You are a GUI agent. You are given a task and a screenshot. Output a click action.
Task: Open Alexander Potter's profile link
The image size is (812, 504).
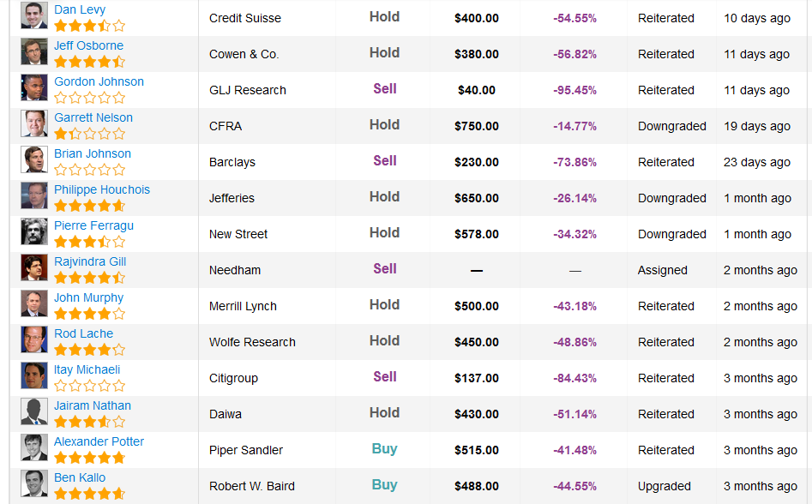(99, 442)
